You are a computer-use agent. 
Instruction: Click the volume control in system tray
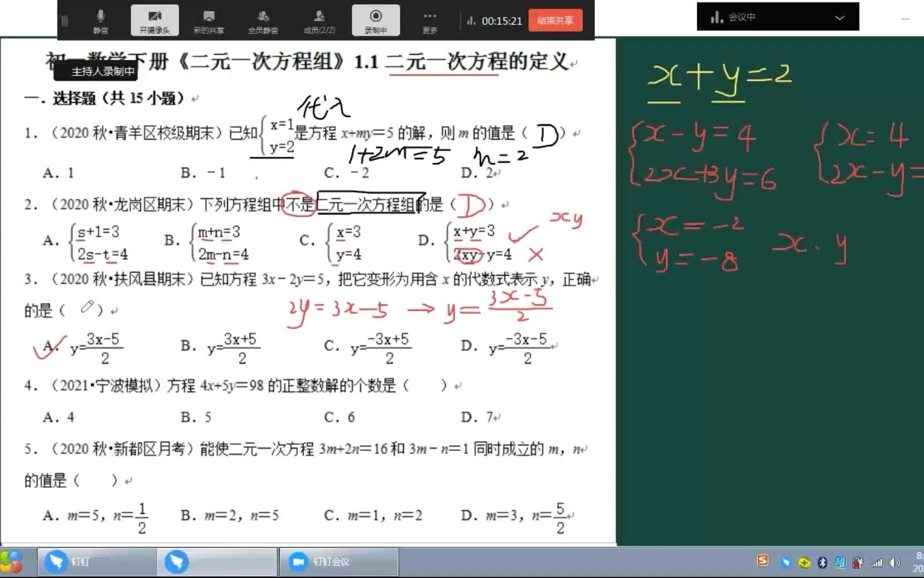(894, 562)
